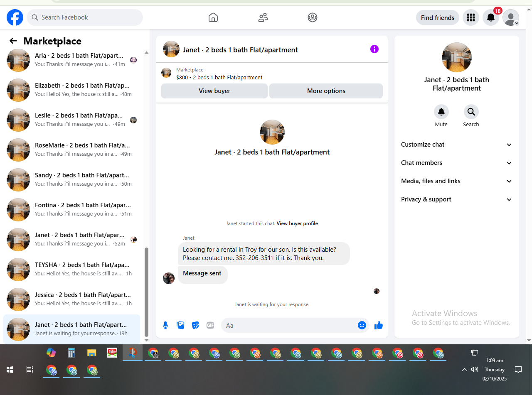Viewport: 532px width, 395px height.
Task: Open TEYSHA's conversation in the chat list
Action: point(71,269)
